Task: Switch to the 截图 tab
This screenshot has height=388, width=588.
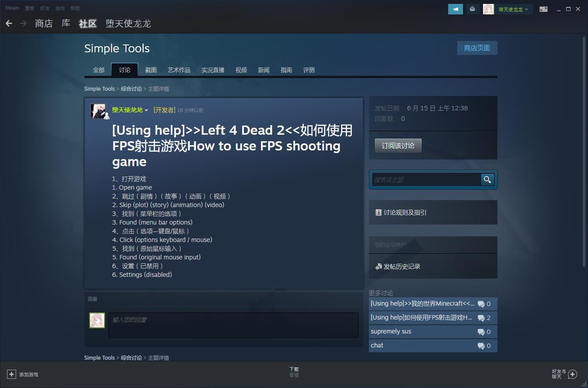Action: 151,70
